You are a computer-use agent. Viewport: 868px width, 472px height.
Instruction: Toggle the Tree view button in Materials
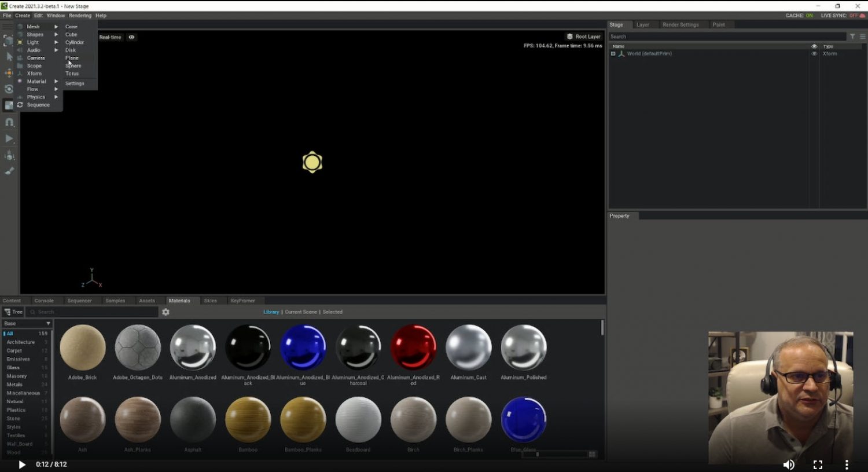(13, 312)
